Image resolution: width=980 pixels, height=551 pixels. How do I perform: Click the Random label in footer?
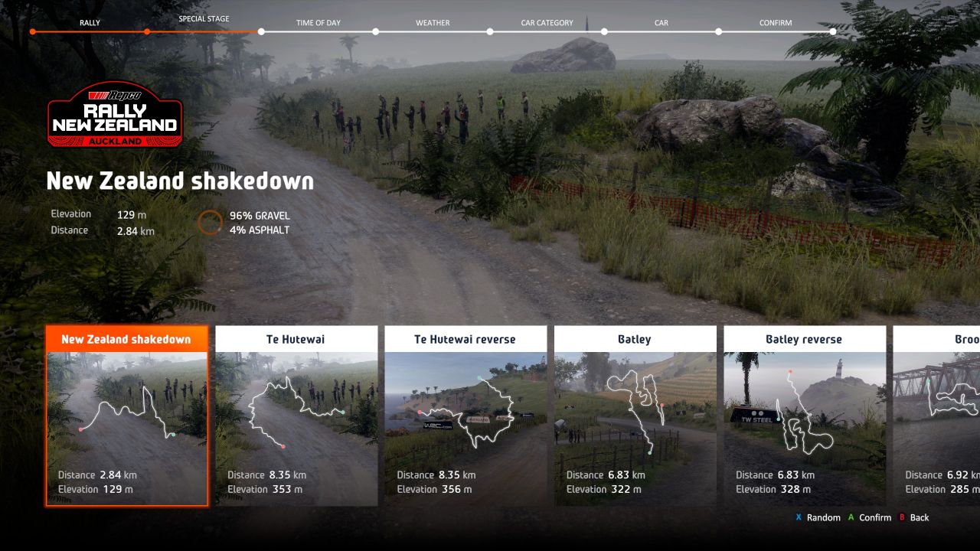[823, 518]
